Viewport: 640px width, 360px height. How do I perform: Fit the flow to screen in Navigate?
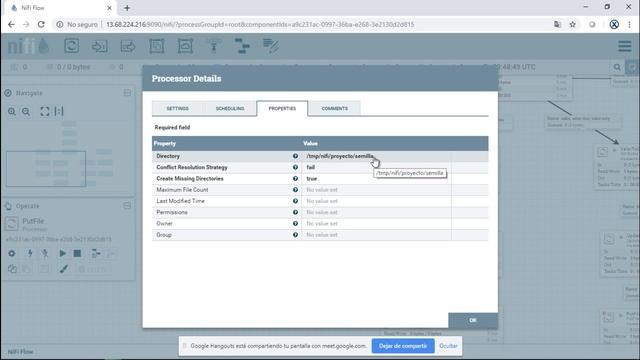(x=44, y=111)
